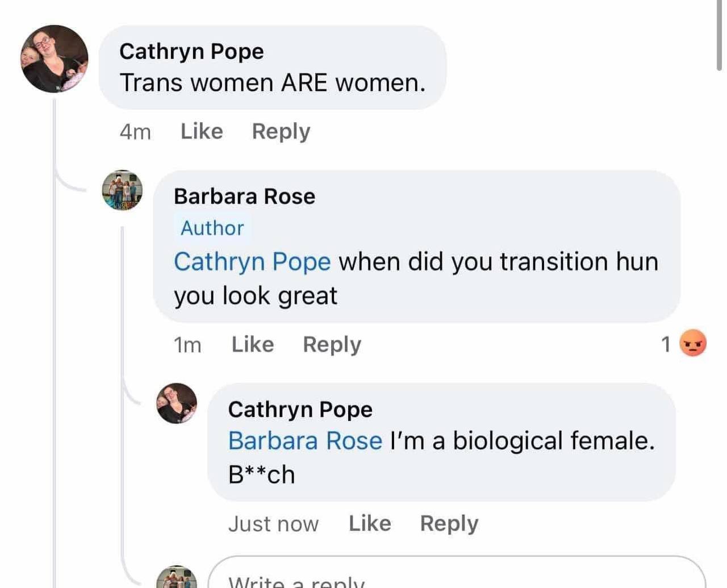Image resolution: width=727 pixels, height=588 pixels.
Task: Click the Author badge under Barbara Rose
Action: coord(212,228)
